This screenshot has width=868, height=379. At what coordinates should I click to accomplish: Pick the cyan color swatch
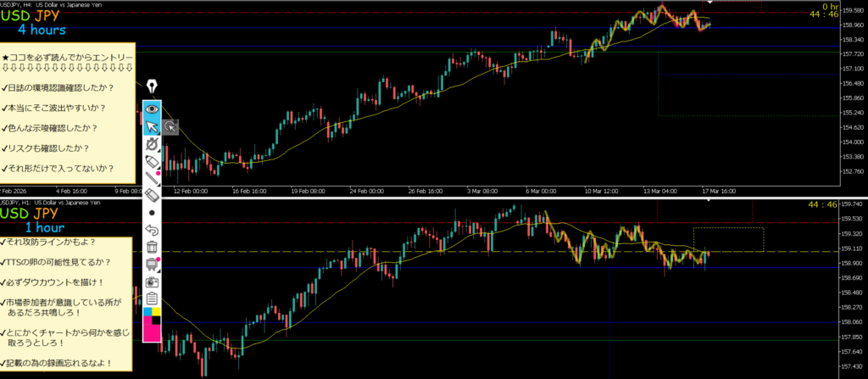tap(147, 313)
